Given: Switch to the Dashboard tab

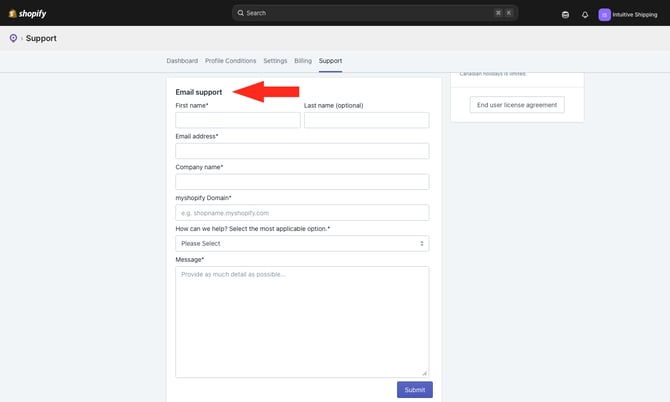Looking at the screenshot, I should (182, 61).
